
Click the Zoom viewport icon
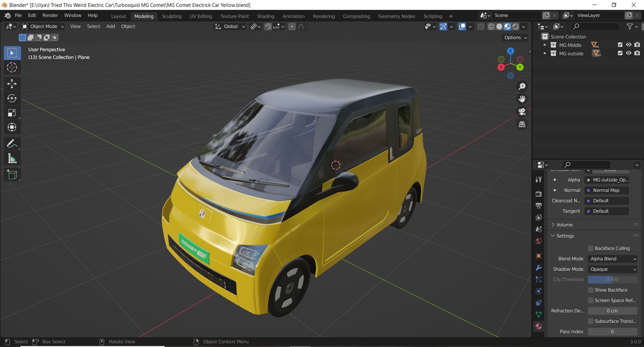[x=522, y=87]
